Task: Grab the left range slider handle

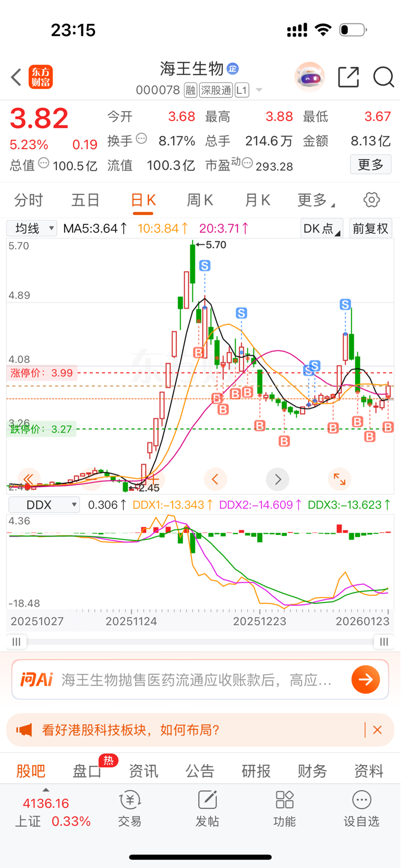Action: pos(17,642)
